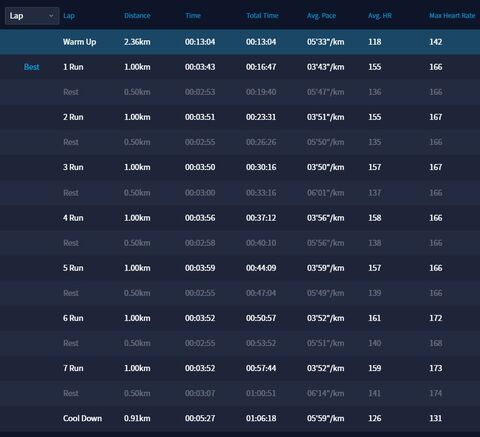Screen dimensions: 480x437
Task: Select the 5 Run lap name
Action: 73,268
